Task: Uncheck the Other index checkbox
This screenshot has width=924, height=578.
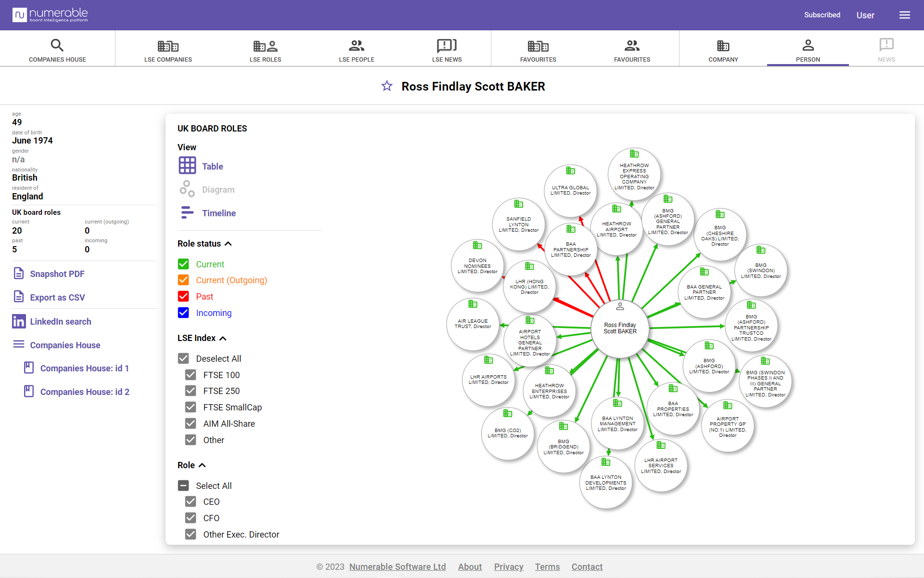Action: coord(191,440)
